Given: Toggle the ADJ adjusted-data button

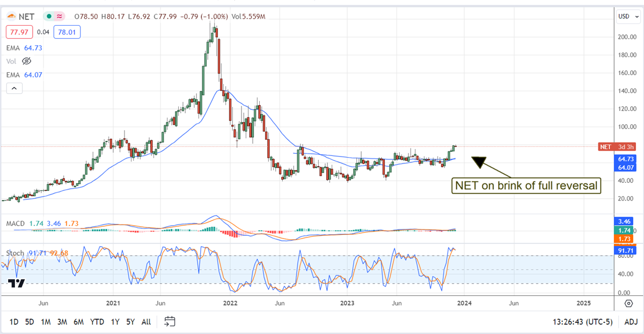Looking at the screenshot, I should [x=631, y=322].
